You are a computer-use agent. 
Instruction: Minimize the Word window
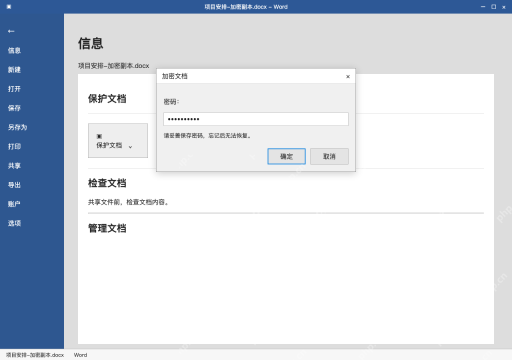coord(483,7)
